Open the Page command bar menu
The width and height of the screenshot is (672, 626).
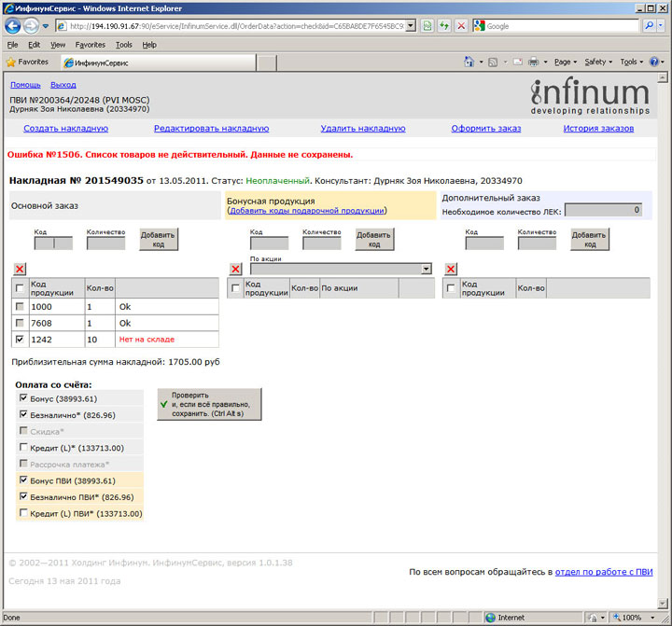click(566, 63)
